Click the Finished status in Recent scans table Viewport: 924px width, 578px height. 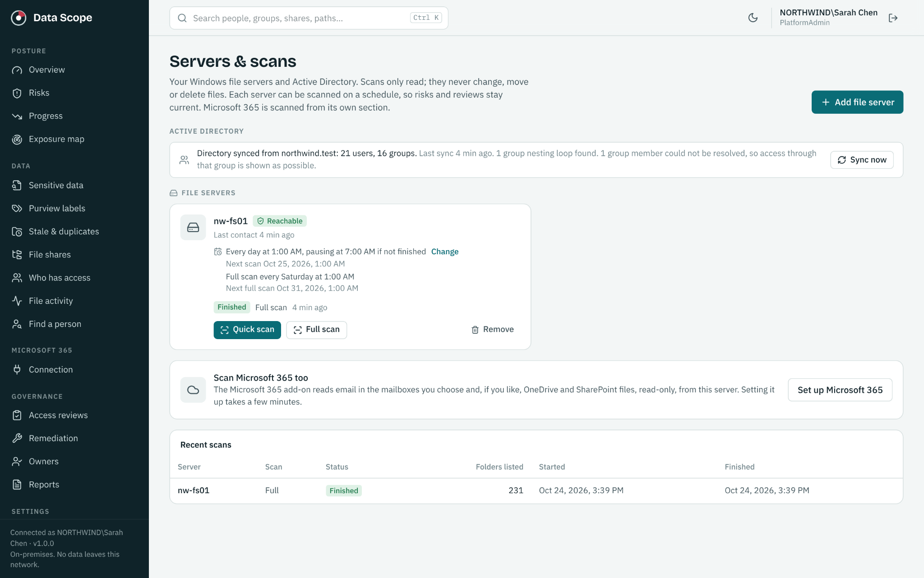tap(344, 490)
